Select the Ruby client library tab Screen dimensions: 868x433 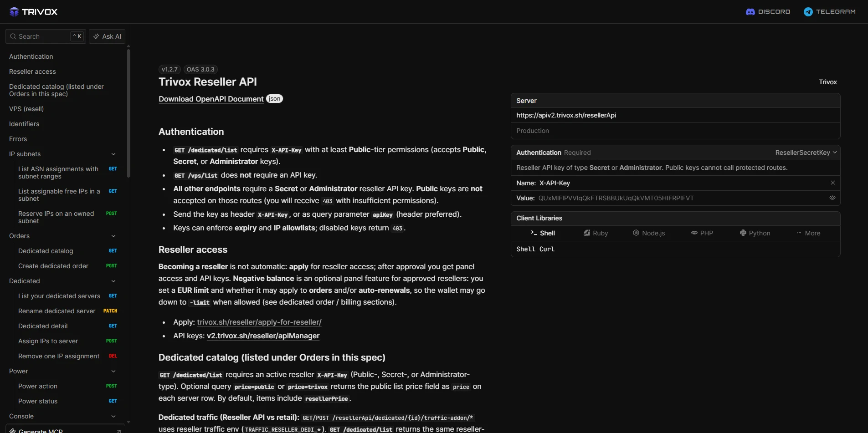[596, 233]
